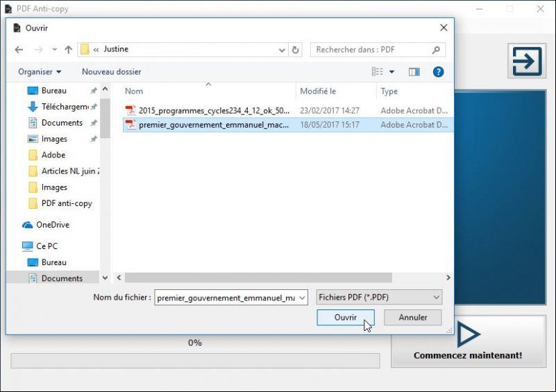Viewport: 556px width, 392px height.
Task: Select pinned Documents in quick access
Action: pos(55,123)
